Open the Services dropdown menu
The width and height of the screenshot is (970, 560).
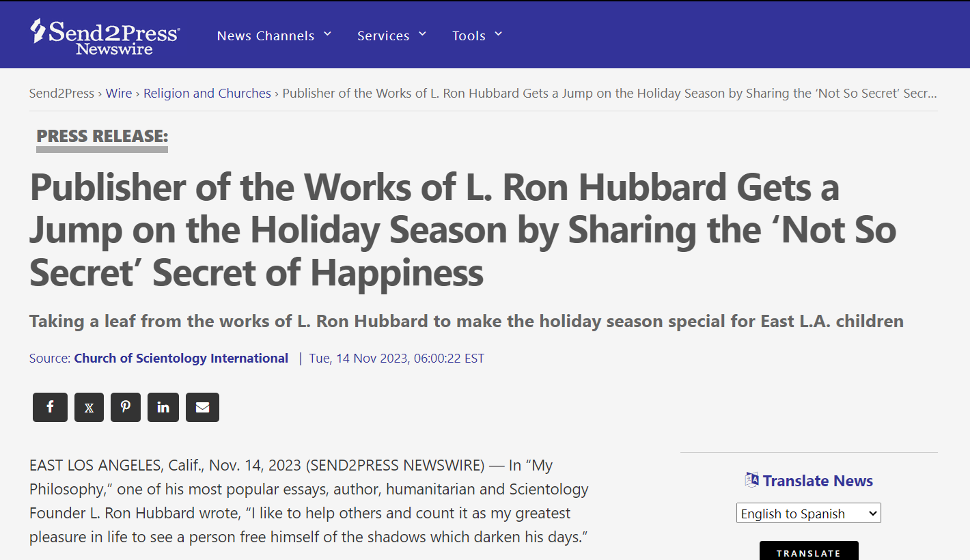tap(391, 36)
